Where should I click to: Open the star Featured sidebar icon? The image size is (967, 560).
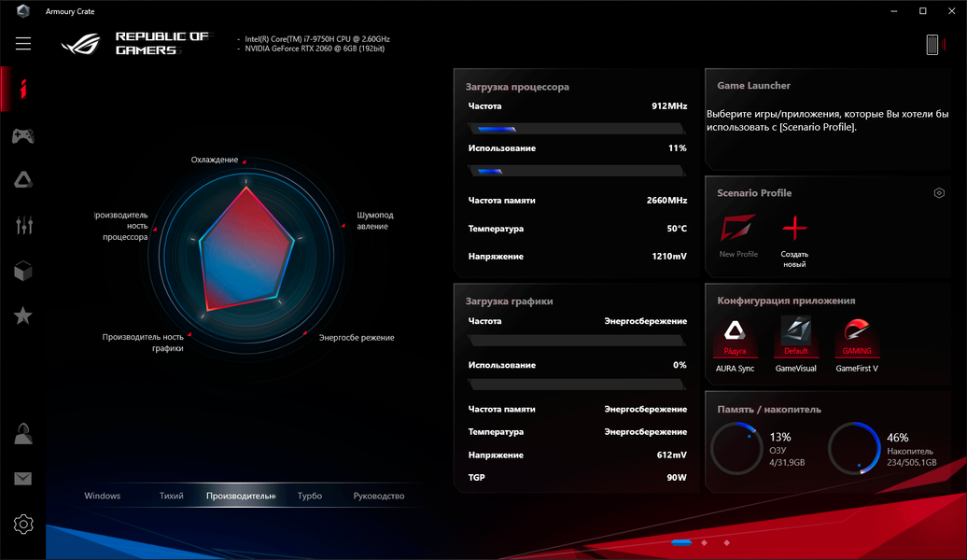(23, 315)
